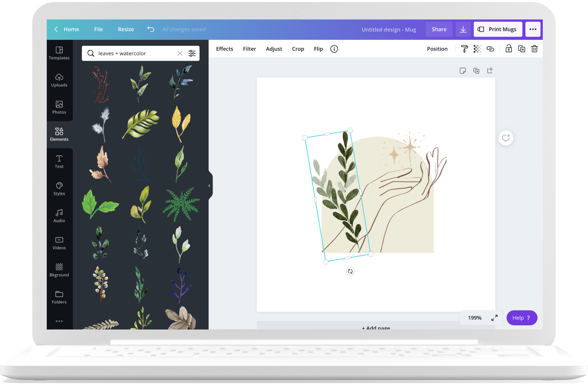Open the 199% zoom level dropdown

(x=475, y=318)
